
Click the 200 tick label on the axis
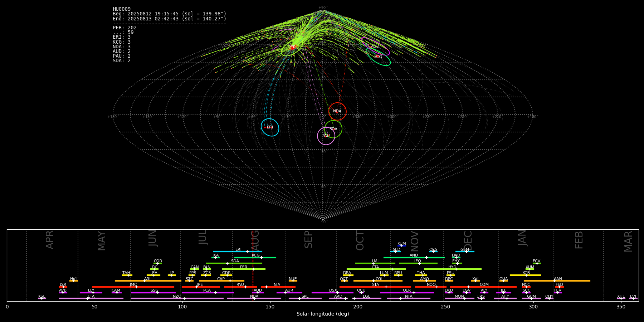click(358, 307)
